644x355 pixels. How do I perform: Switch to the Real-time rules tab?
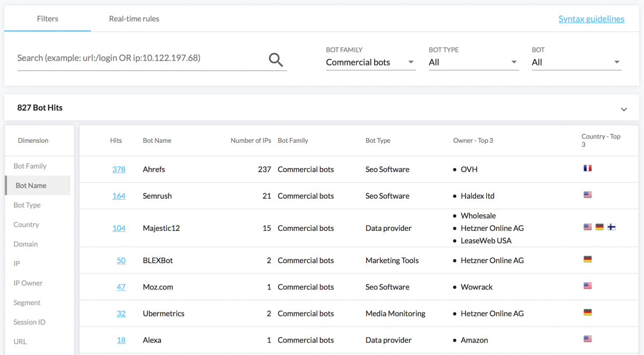tap(134, 18)
